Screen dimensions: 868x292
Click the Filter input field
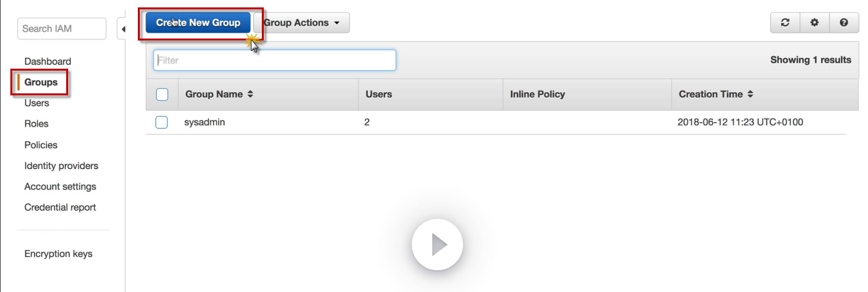(x=275, y=60)
